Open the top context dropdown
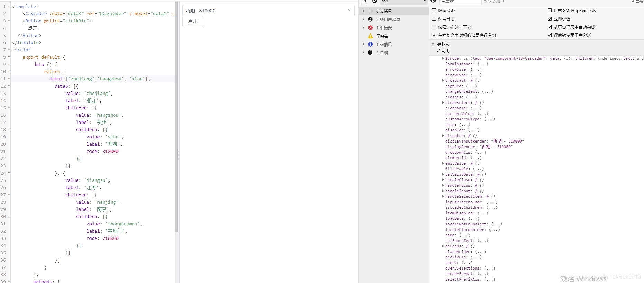This screenshot has width=644, height=283. (x=404, y=2)
